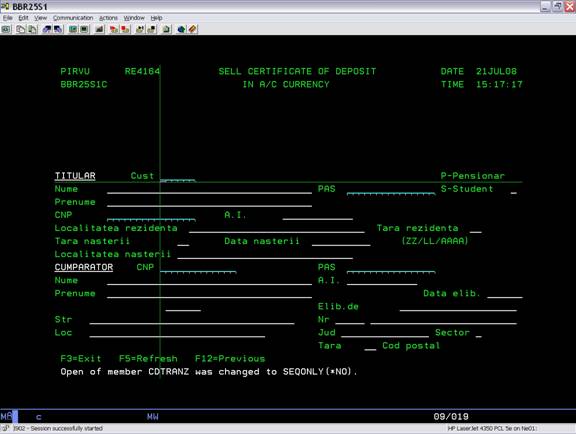The height and width of the screenshot is (434, 576).
Task: Click the BBR25S1 title bar session icon
Action: coord(5,6)
